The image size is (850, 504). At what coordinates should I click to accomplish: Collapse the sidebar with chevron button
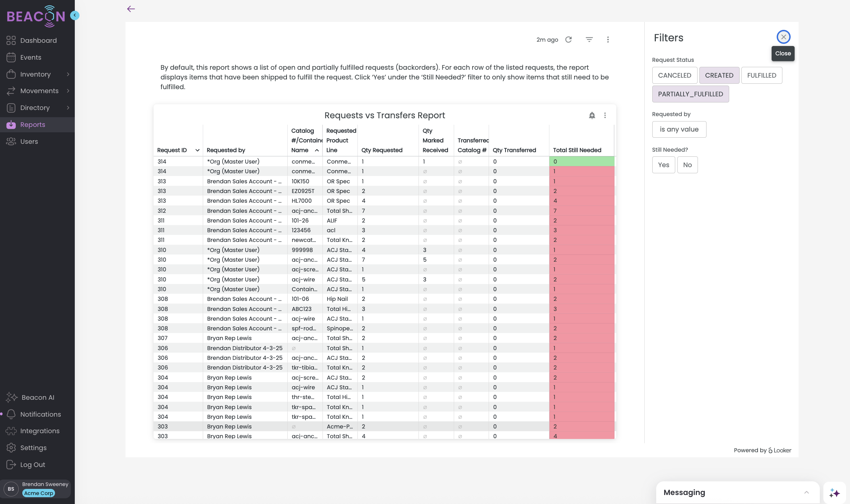click(x=75, y=15)
